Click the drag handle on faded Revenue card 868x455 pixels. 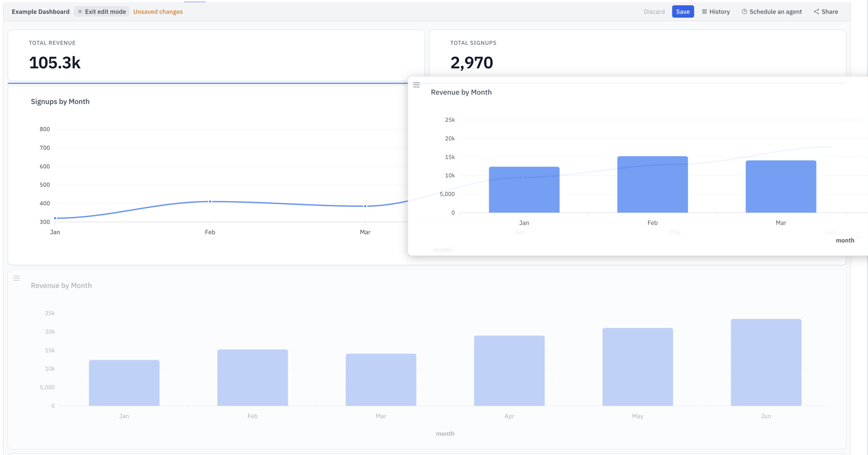(x=16, y=278)
